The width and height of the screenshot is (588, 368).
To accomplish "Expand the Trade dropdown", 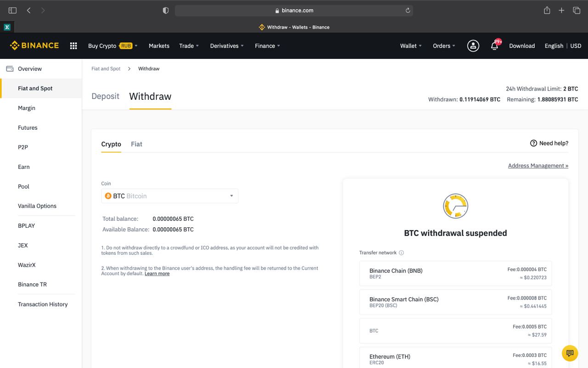I will pyautogui.click(x=189, y=46).
